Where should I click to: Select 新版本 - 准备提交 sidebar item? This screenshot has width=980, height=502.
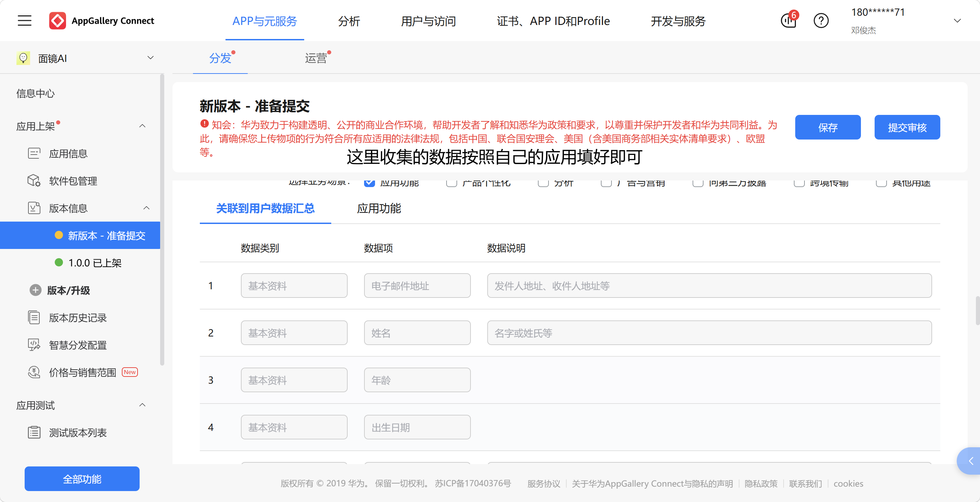(x=80, y=235)
